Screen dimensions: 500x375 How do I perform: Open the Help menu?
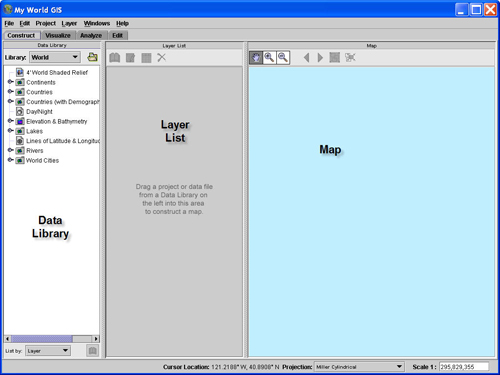tap(122, 23)
